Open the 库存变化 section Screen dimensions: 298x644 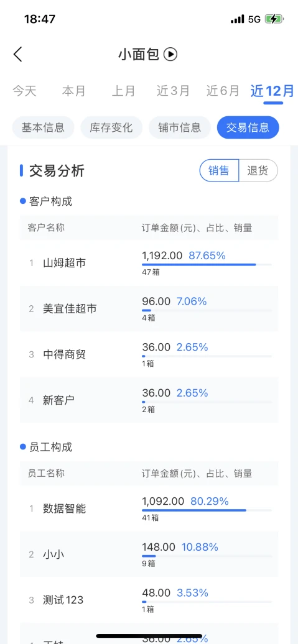(x=111, y=127)
